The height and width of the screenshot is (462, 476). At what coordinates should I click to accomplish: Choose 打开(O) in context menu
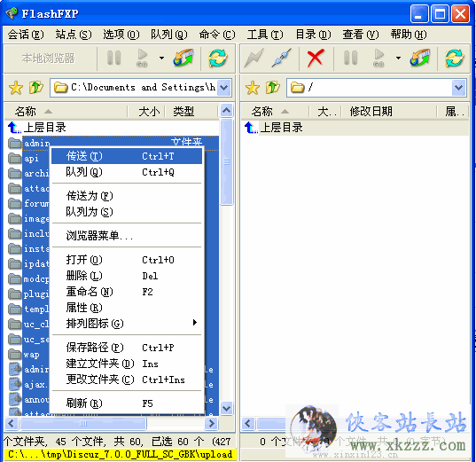tap(127, 260)
